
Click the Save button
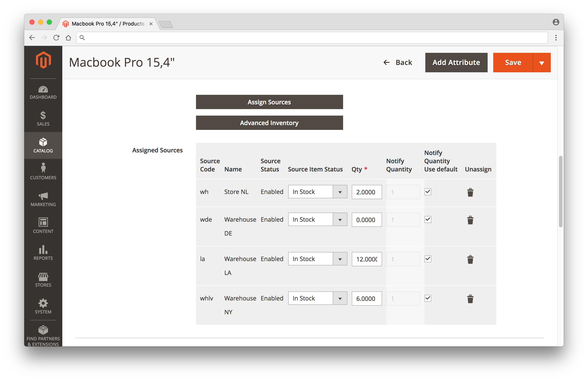pyautogui.click(x=513, y=63)
